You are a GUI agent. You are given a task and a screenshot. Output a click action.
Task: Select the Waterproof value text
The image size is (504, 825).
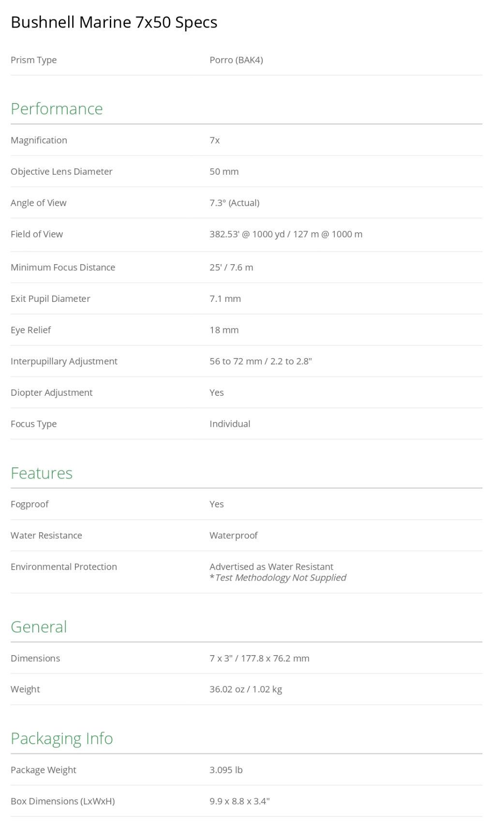tap(233, 535)
